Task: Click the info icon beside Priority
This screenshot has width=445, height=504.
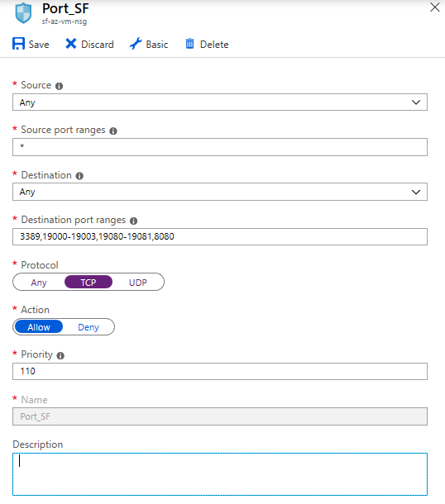Action: point(60,355)
